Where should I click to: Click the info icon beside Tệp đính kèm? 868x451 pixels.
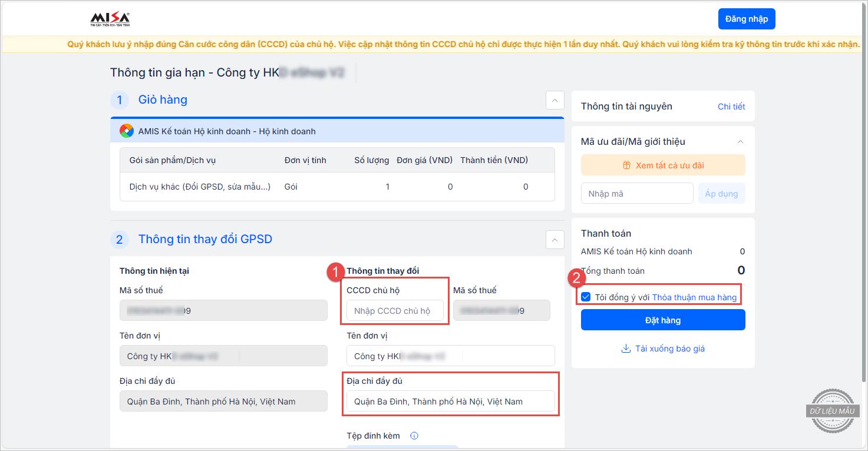414,436
